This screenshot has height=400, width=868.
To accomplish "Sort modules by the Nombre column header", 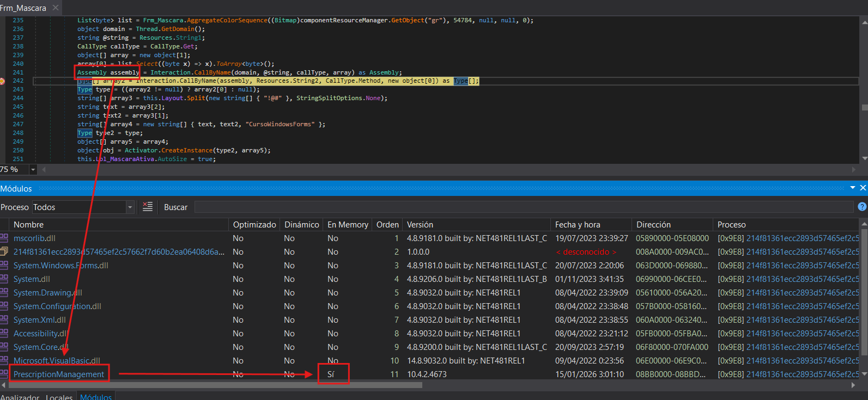I will coord(28,225).
